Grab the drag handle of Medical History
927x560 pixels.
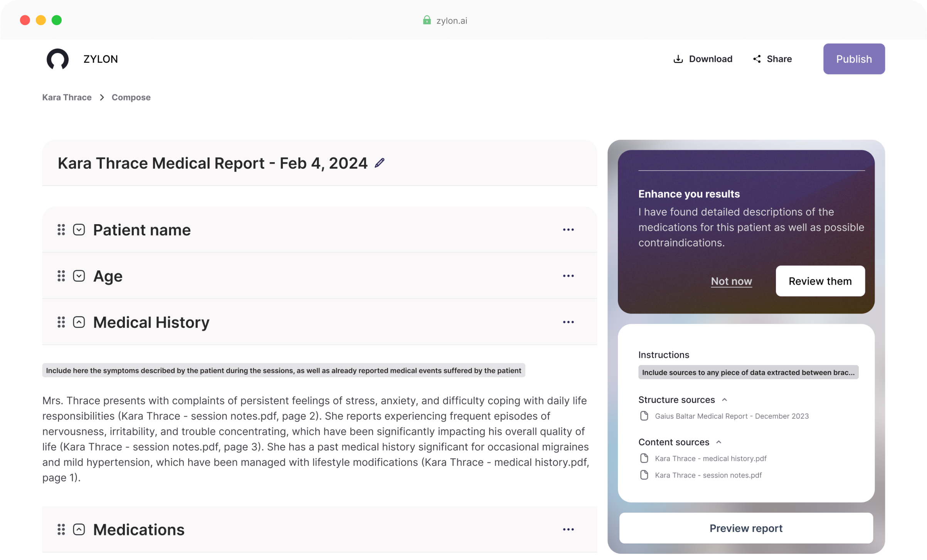click(x=61, y=322)
